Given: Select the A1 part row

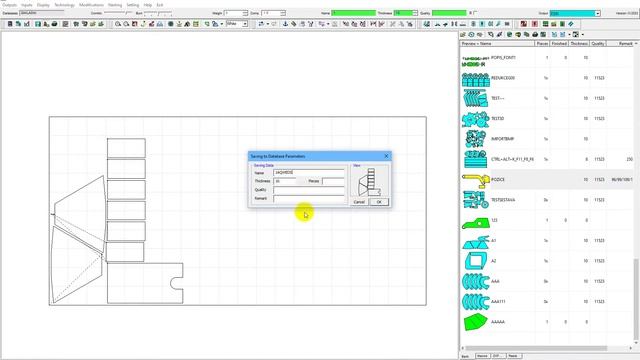Looking at the screenshot, I should [x=547, y=241].
